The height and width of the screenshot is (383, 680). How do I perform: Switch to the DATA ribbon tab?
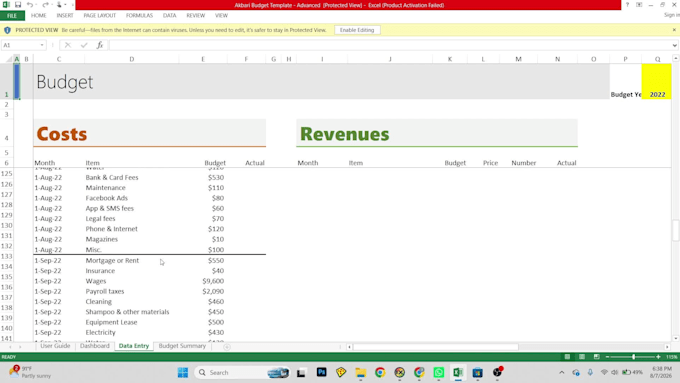point(170,16)
